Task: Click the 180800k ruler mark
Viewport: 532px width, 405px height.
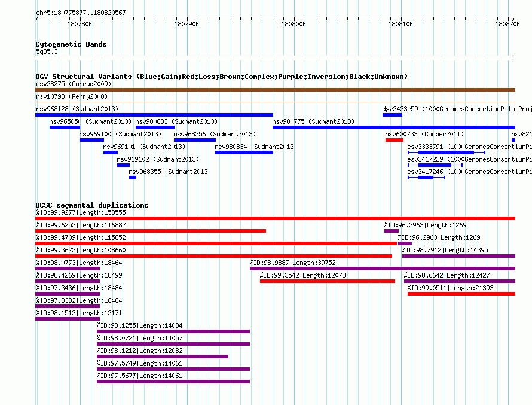Action: [293, 24]
